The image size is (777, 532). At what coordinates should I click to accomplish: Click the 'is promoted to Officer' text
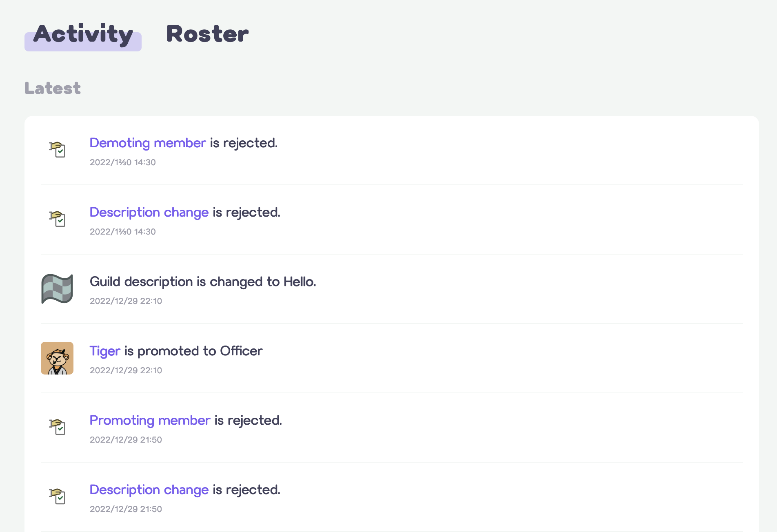(193, 351)
